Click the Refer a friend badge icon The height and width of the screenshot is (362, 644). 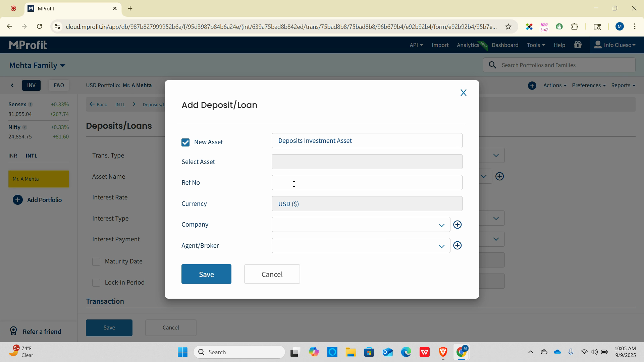(13, 331)
